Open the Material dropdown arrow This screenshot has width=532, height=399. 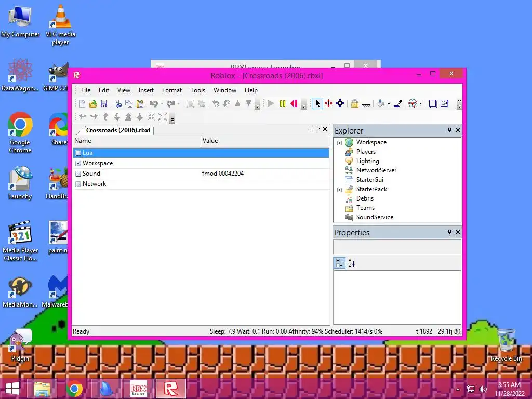tap(421, 104)
